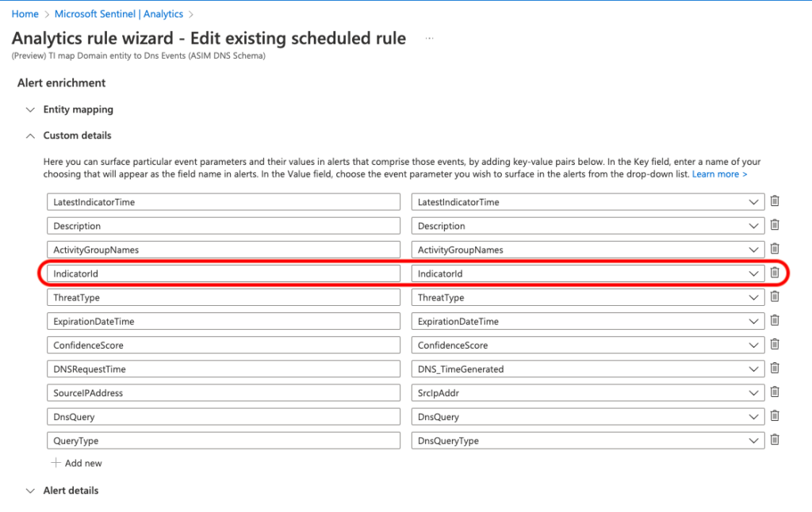Delete the LatestIndicatorTime custom detail row
This screenshot has height=512, width=812.
click(x=775, y=201)
